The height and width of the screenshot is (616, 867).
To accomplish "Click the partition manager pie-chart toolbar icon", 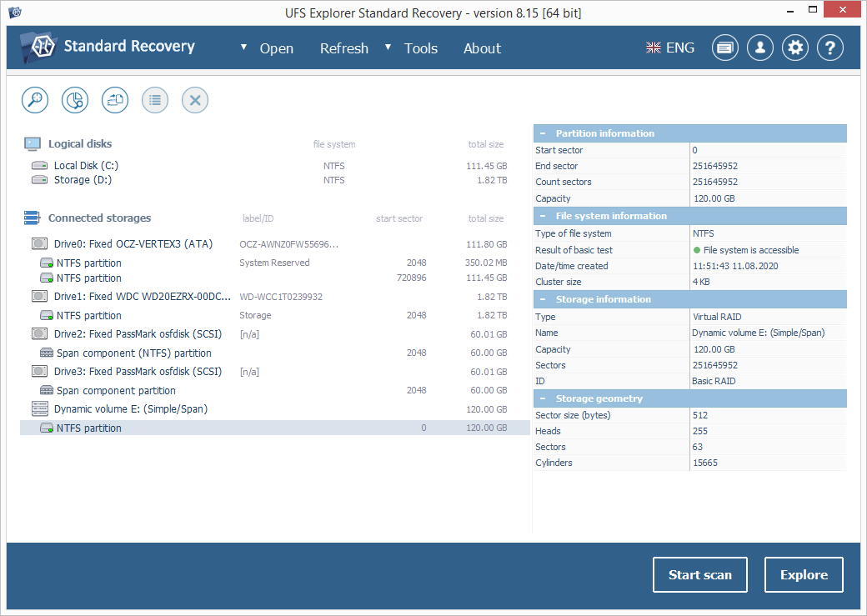I will [75, 100].
